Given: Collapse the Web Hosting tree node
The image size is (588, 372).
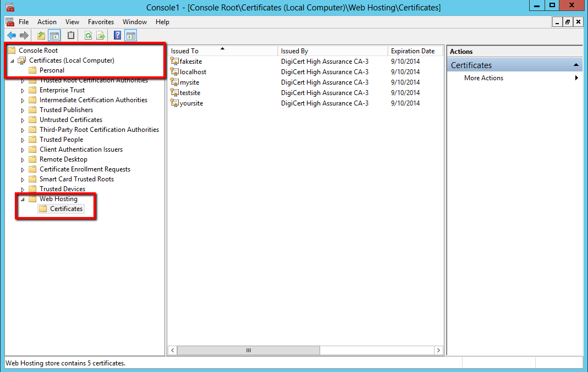Looking at the screenshot, I should pos(23,199).
